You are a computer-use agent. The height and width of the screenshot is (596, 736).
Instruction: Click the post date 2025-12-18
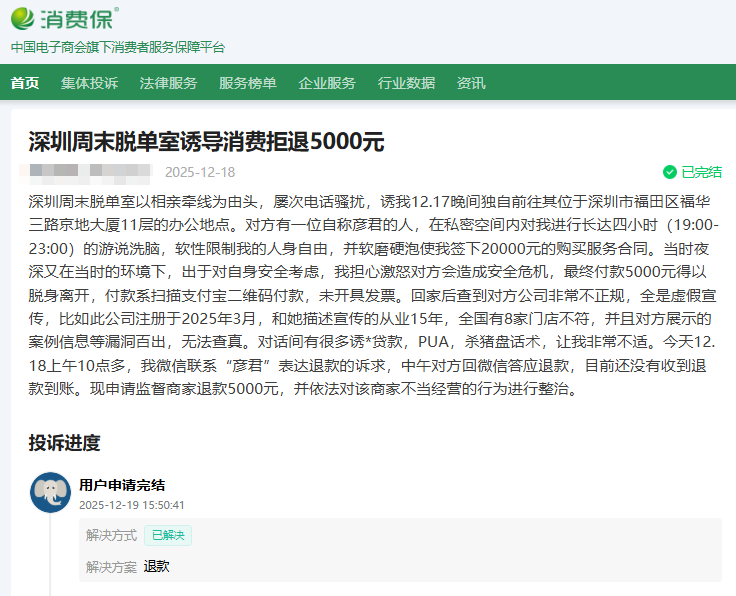(200, 171)
